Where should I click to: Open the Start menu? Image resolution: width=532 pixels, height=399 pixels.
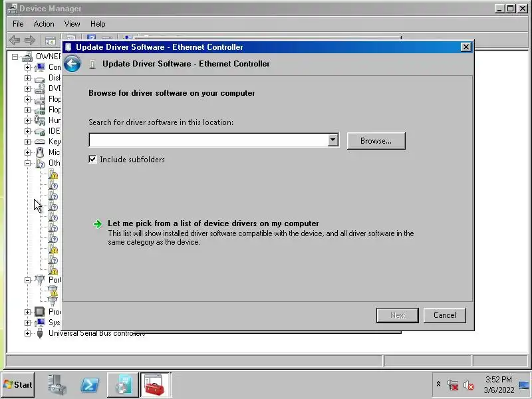[18, 385]
